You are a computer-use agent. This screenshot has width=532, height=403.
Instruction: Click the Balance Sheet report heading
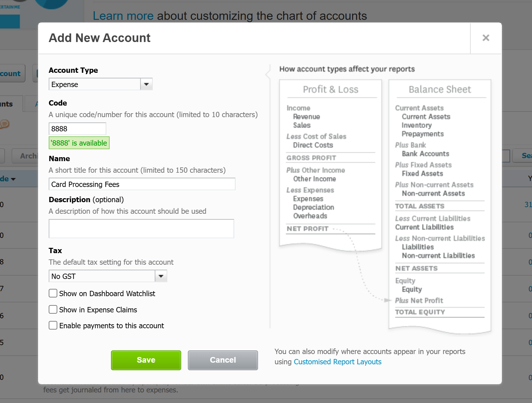click(440, 89)
